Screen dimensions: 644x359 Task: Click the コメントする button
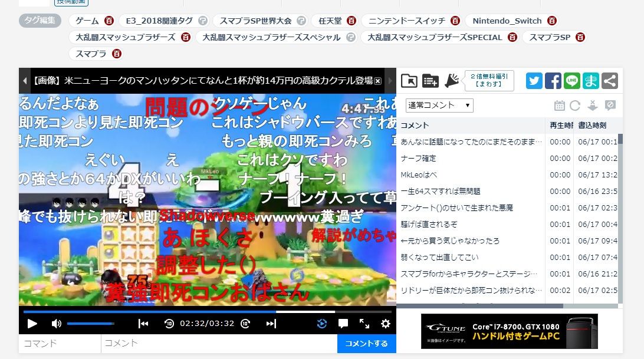366,344
